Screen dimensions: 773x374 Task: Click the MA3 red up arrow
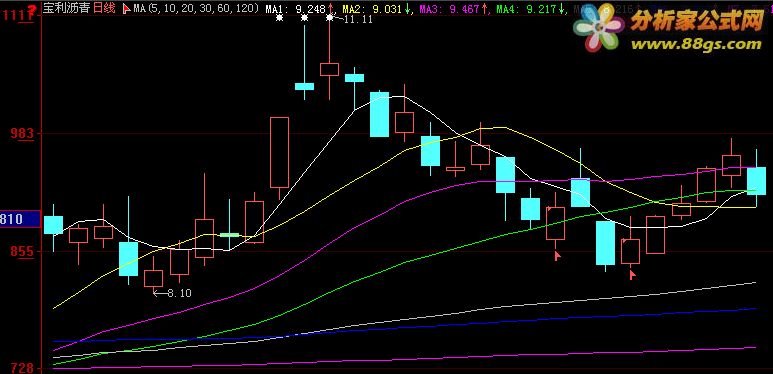point(484,8)
